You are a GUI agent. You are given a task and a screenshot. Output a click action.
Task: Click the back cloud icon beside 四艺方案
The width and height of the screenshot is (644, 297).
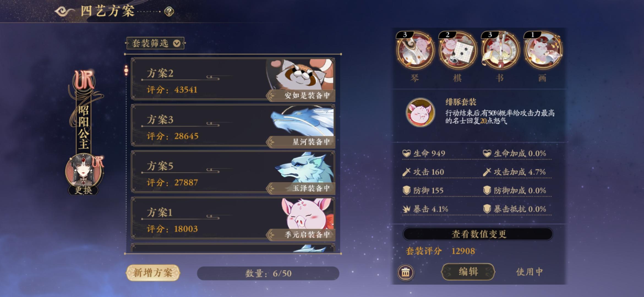[64, 12]
